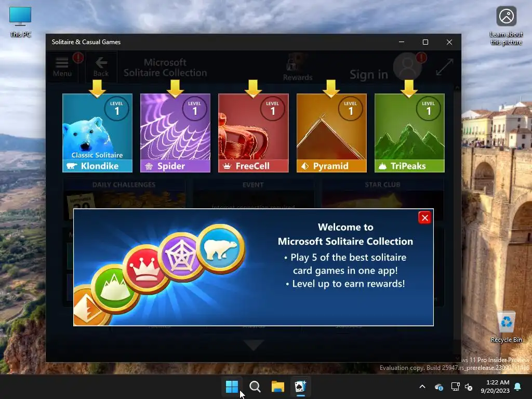This screenshot has height=399, width=532.
Task: Open the TriPeaks game tile
Action: point(409,133)
